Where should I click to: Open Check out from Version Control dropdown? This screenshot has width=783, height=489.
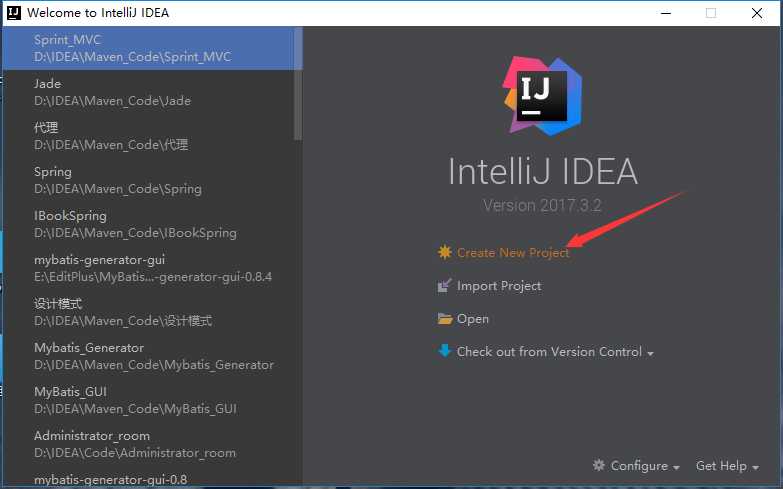click(x=555, y=352)
